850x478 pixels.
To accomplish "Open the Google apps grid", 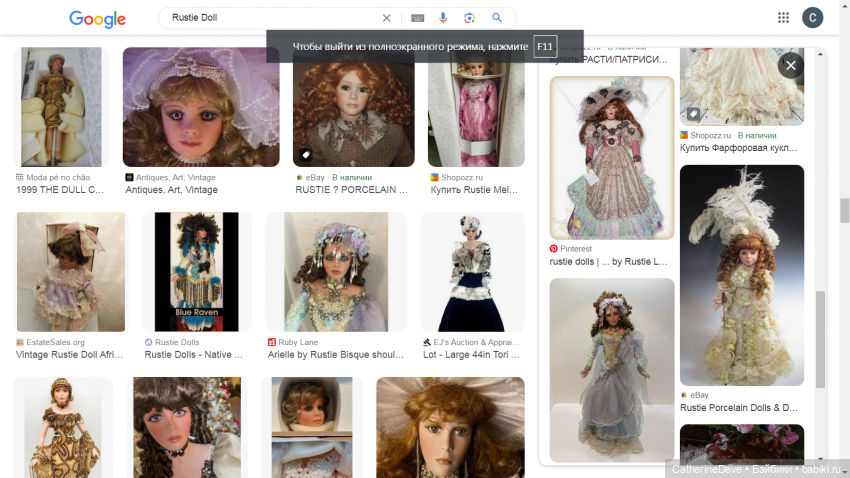I will 783,18.
